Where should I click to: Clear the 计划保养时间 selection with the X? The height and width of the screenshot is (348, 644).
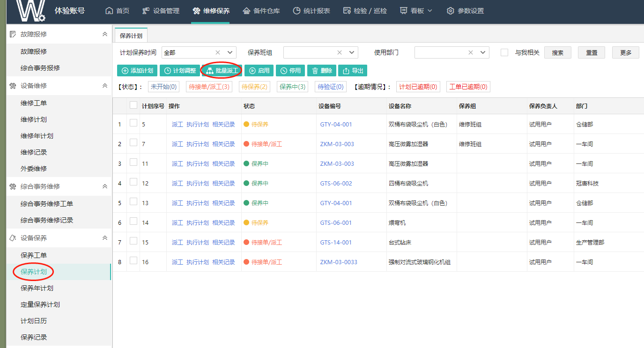[218, 52]
